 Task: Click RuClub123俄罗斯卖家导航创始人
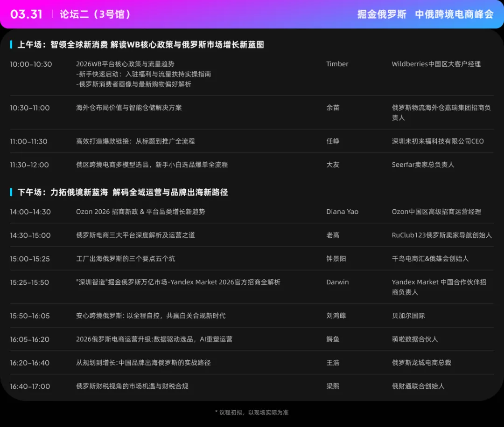pyautogui.click(x=441, y=235)
